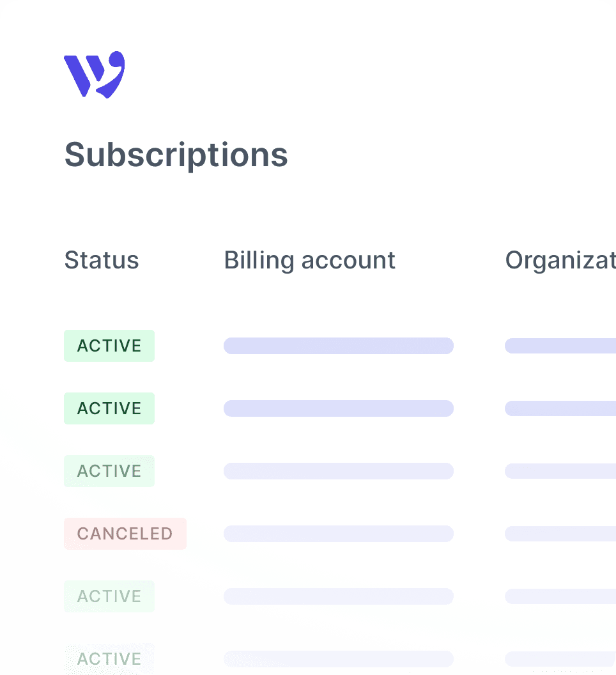Sort by the Status column header
The width and height of the screenshot is (616, 675).
[102, 261]
